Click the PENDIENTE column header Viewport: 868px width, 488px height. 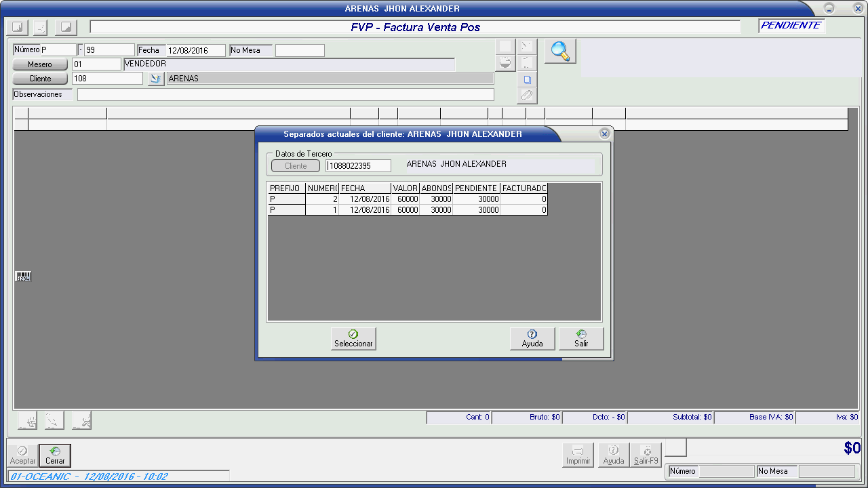[476, 188]
